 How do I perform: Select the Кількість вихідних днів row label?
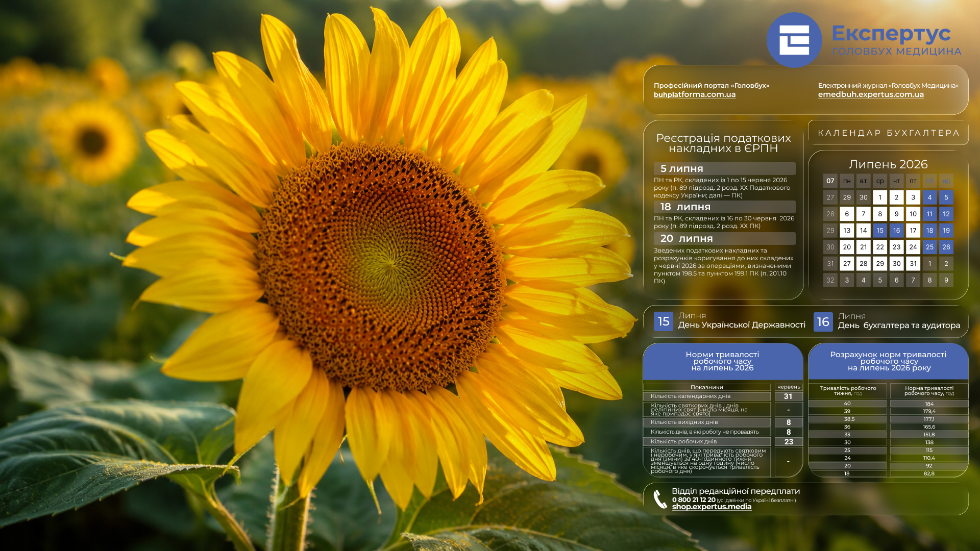pyautogui.click(x=684, y=422)
